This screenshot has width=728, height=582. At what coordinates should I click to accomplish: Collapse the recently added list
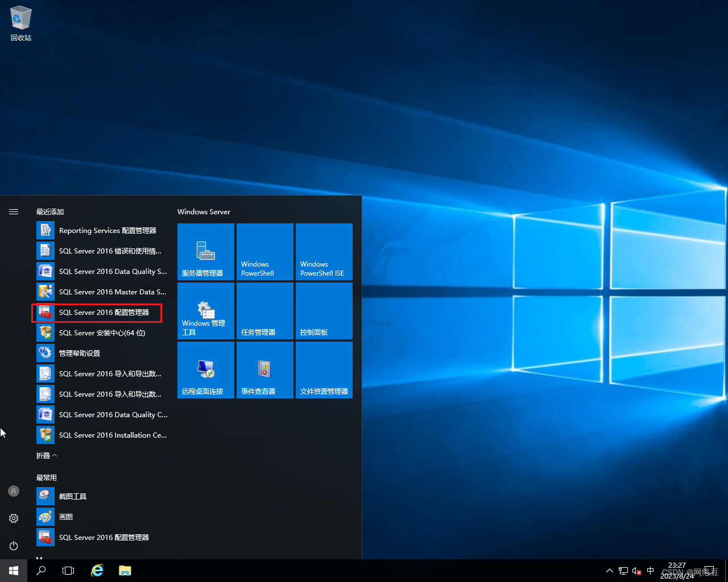coord(47,456)
